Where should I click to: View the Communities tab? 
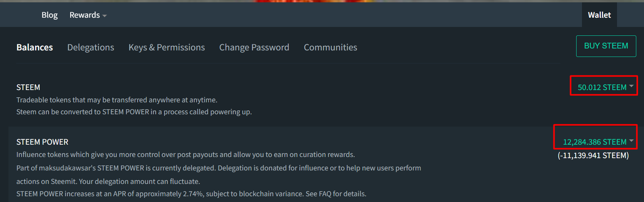(x=330, y=47)
